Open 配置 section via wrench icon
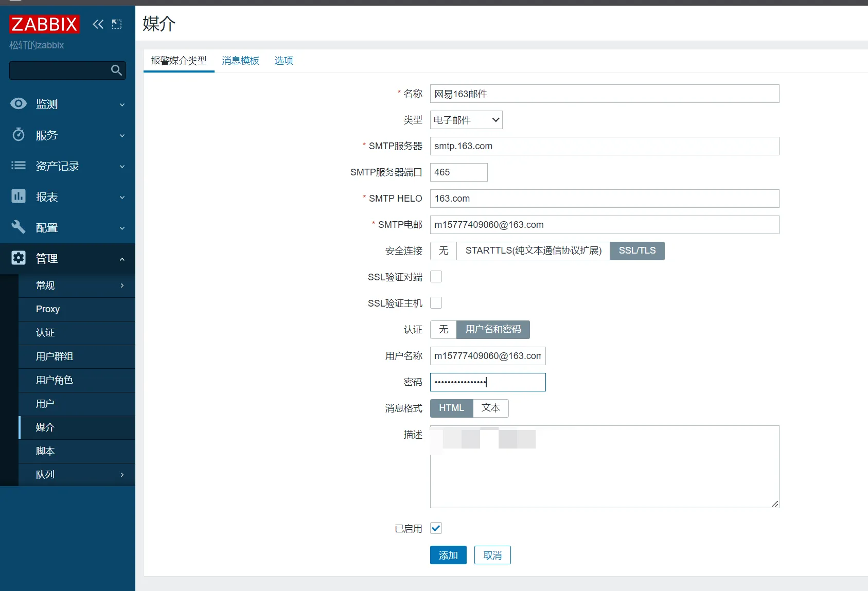This screenshot has height=591, width=868. pyautogui.click(x=19, y=227)
